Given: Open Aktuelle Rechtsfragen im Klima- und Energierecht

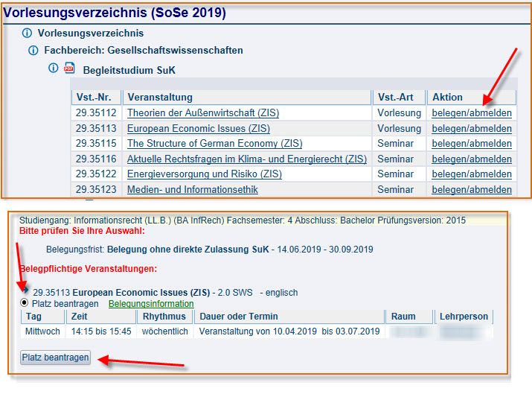Looking at the screenshot, I should click(247, 159).
